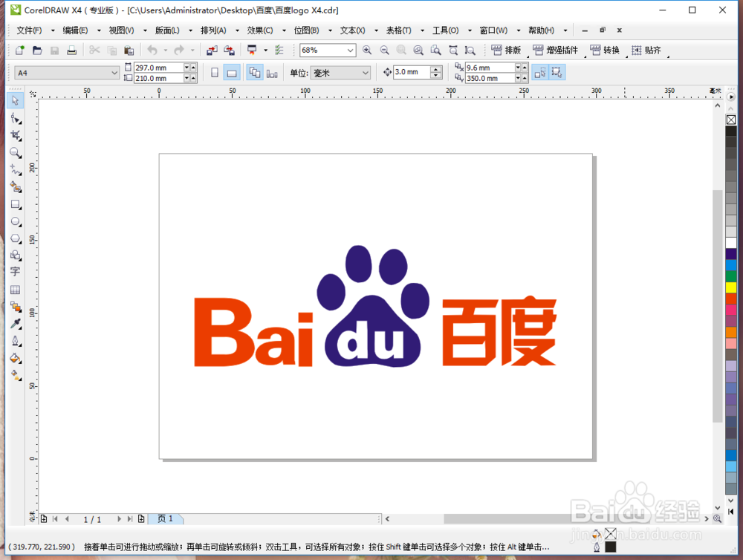The height and width of the screenshot is (560, 743).
Task: Select the Pick tool
Action: click(15, 100)
